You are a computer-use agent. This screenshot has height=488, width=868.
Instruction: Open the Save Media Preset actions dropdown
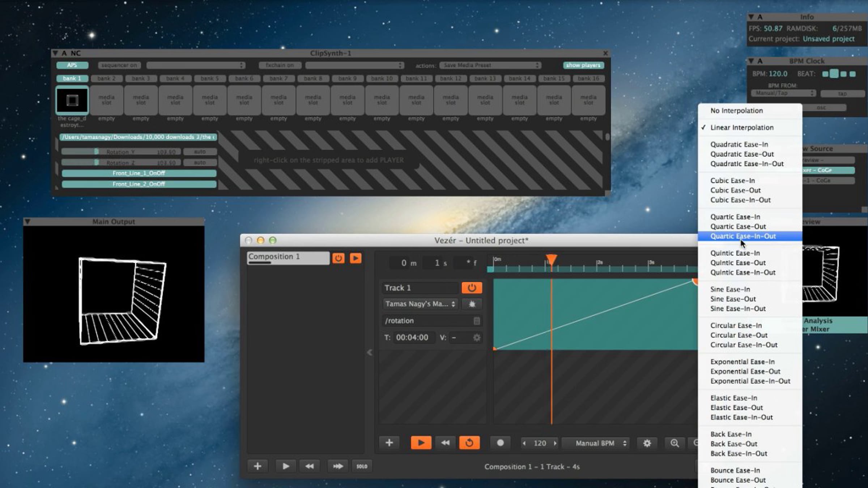pos(490,65)
